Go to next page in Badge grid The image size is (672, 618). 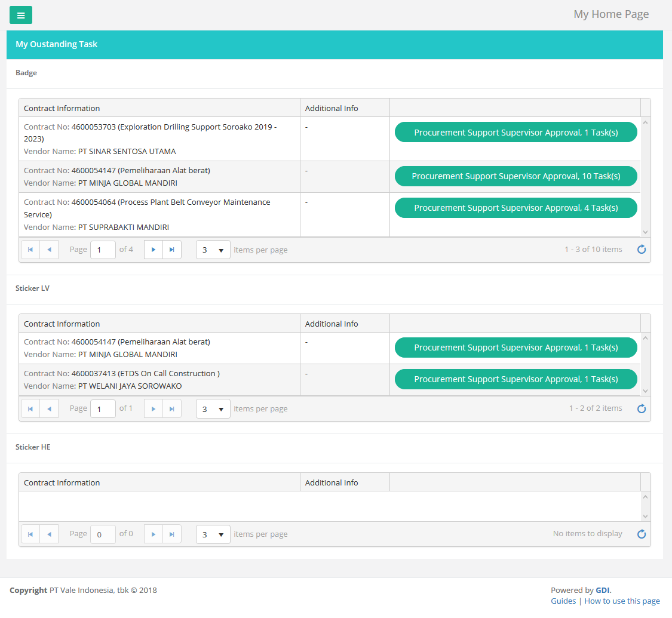(x=154, y=250)
